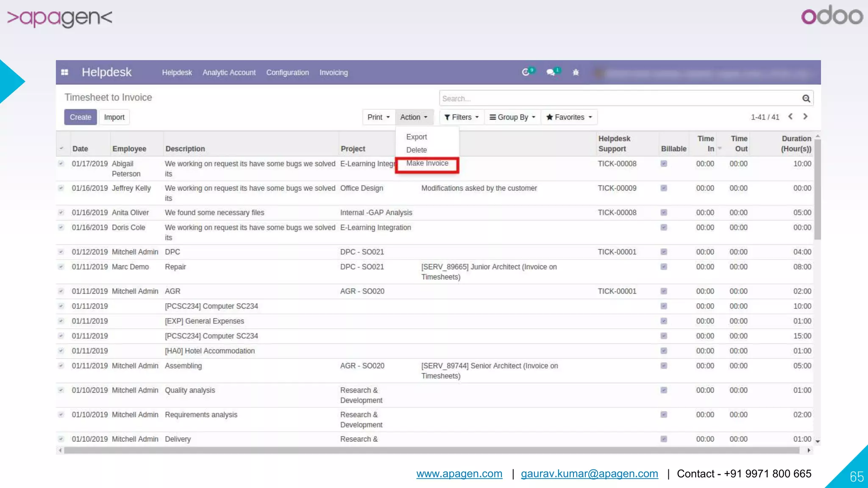Screen dimensions: 868x488
Task: Click the odoo logo
Action: point(832,16)
